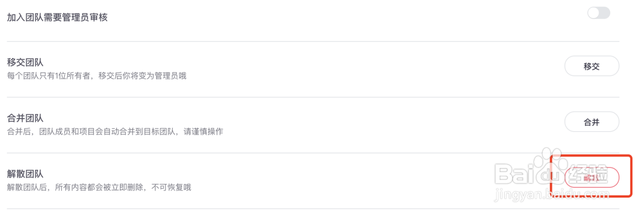Select the 移交团队 heading
Screen dimensions: 644x216
pos(25,62)
